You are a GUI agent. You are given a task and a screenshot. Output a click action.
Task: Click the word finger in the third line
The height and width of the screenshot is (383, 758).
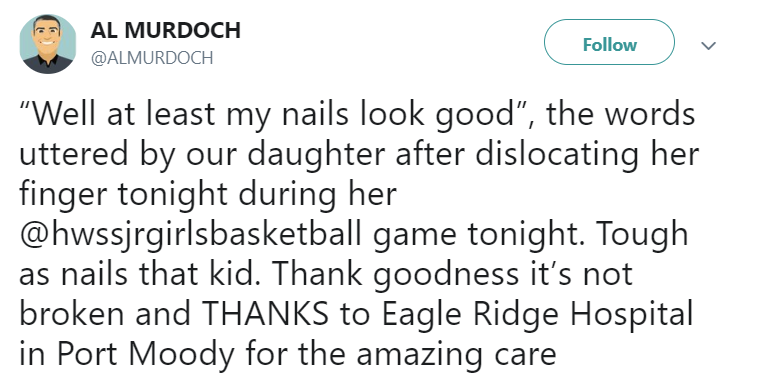(63, 195)
